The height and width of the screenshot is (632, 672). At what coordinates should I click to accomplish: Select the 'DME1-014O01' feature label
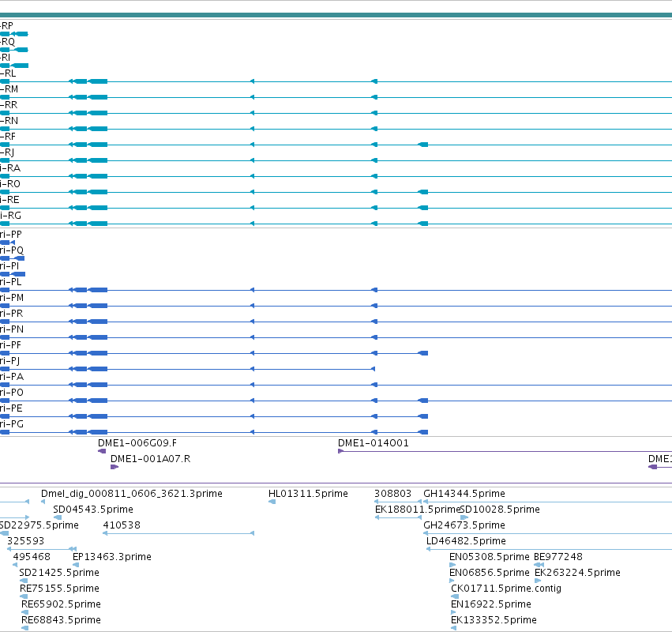374,443
